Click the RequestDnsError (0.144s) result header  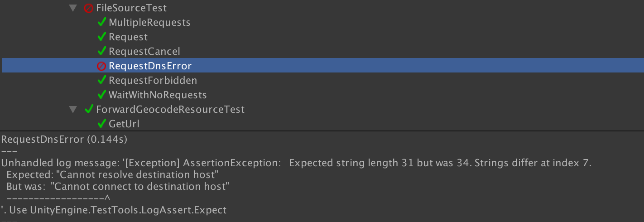[64, 140]
